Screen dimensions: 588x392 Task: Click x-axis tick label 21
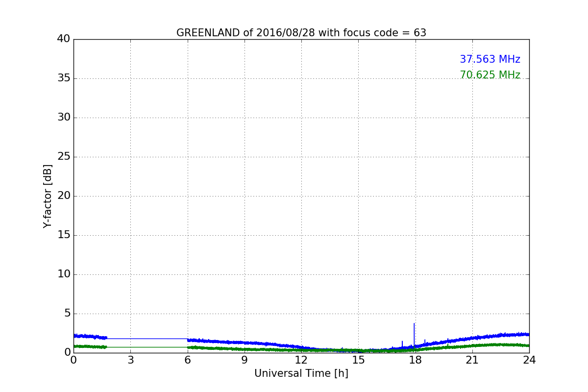click(472, 360)
